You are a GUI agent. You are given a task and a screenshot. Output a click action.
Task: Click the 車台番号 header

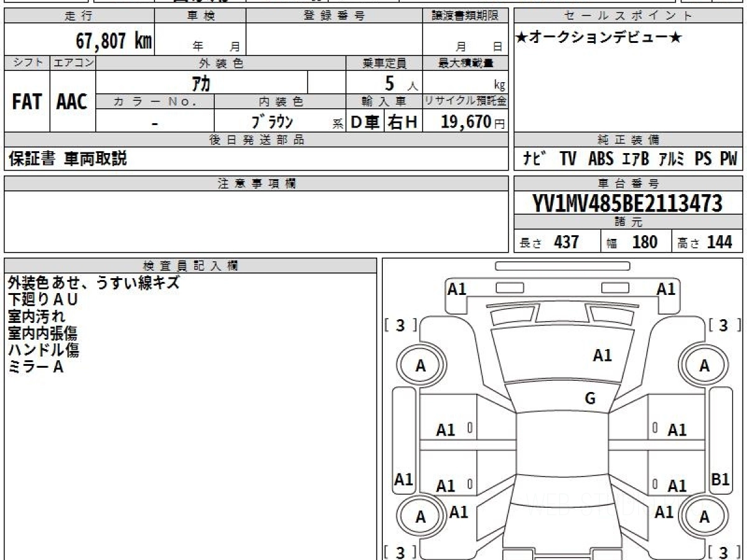click(629, 184)
